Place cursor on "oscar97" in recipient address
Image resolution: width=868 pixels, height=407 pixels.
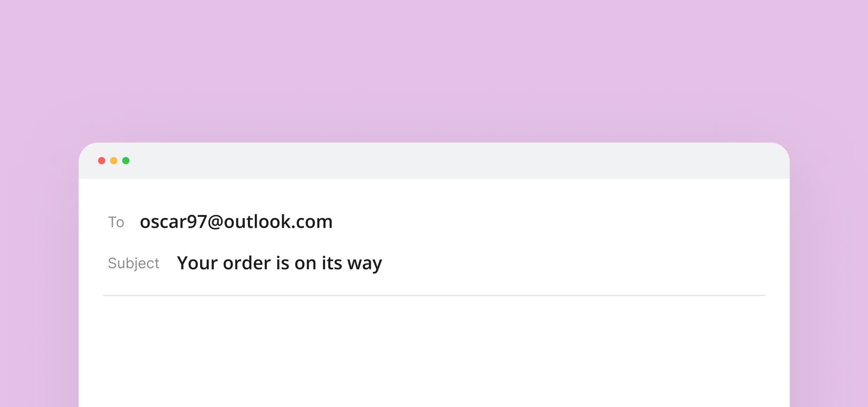173,222
